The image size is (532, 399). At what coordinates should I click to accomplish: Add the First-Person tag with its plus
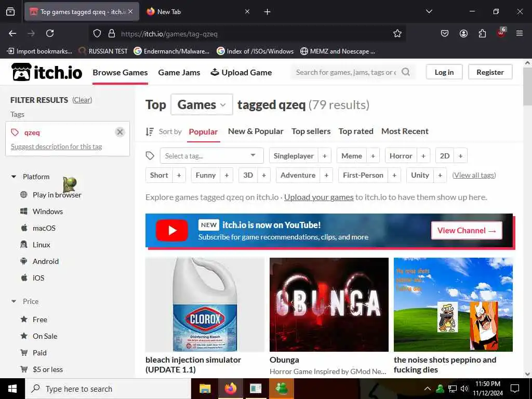tap(394, 175)
